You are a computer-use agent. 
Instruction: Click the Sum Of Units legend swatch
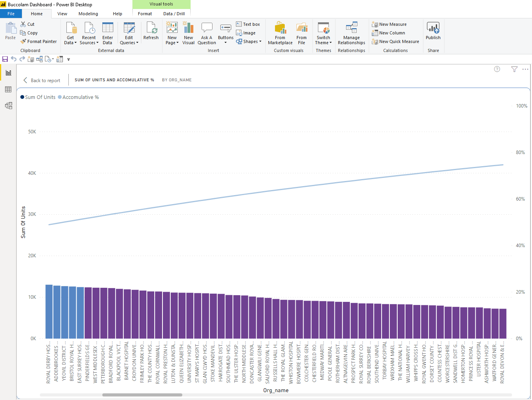pyautogui.click(x=22, y=97)
